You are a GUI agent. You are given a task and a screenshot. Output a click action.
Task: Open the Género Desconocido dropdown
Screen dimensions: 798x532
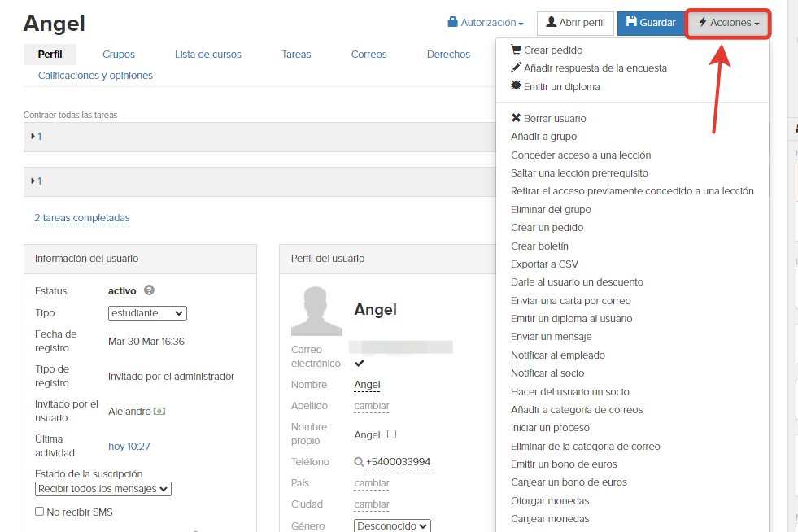pos(392,525)
